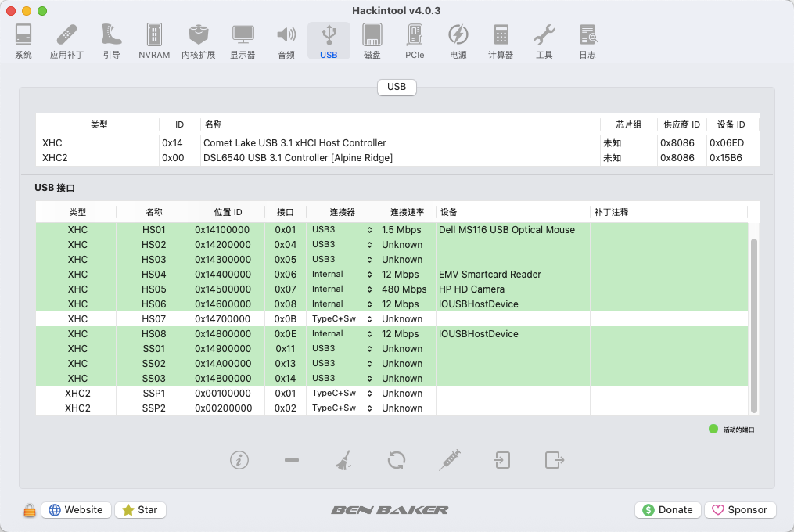This screenshot has width=794, height=532.
Task: Click the Donate button
Action: click(667, 510)
